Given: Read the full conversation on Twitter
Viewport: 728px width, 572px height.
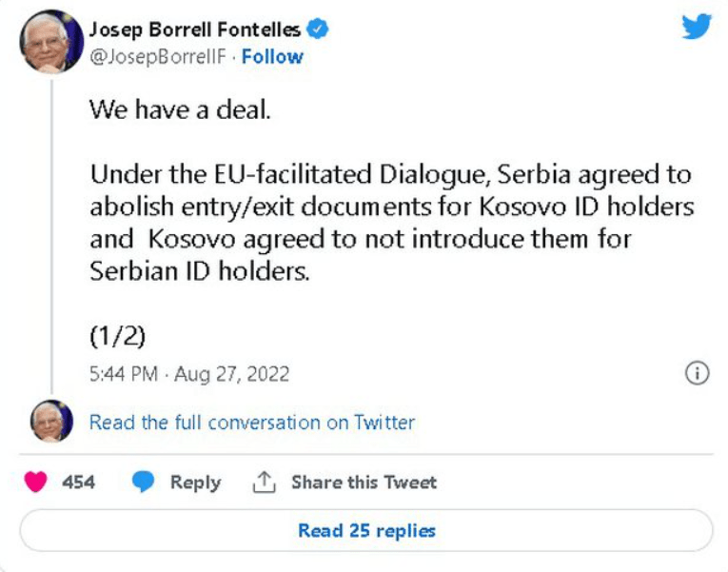Looking at the screenshot, I should pyautogui.click(x=252, y=422).
